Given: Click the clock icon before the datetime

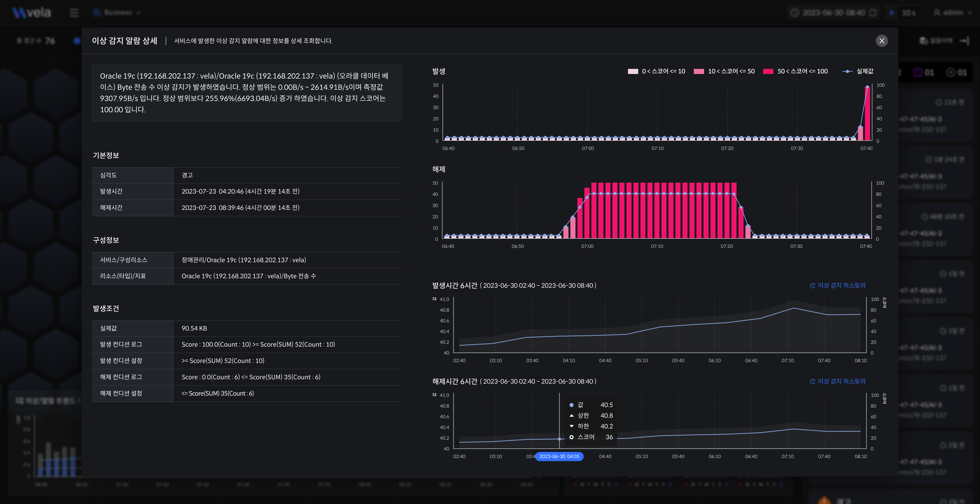Looking at the screenshot, I should pos(794,13).
